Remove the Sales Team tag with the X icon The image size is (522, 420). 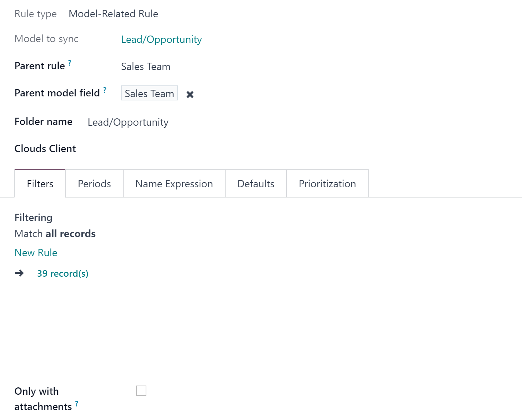click(x=190, y=95)
